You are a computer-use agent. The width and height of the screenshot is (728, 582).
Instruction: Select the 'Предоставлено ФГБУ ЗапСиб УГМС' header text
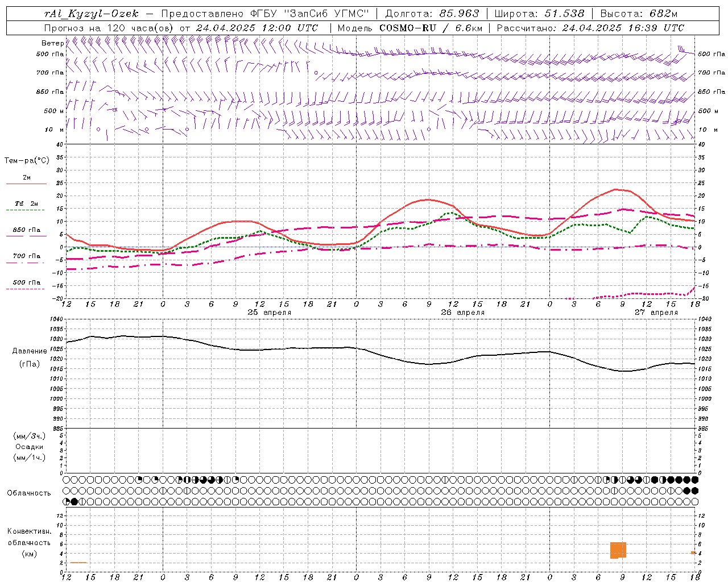coord(265,14)
